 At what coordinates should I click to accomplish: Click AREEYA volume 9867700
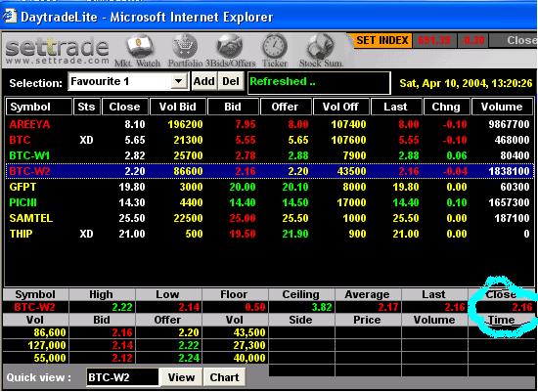coord(510,124)
